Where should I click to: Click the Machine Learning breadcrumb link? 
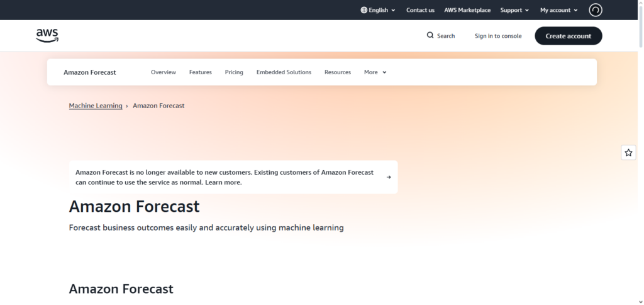[96, 106]
